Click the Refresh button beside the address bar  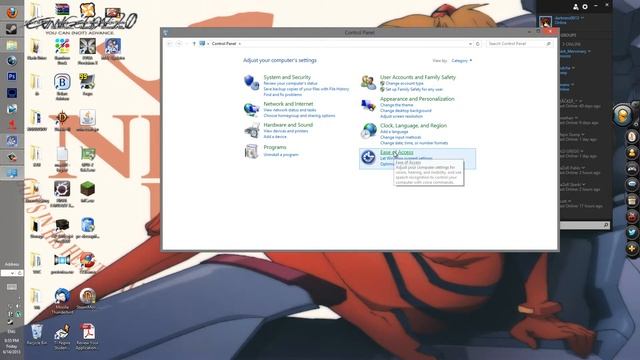tap(478, 44)
